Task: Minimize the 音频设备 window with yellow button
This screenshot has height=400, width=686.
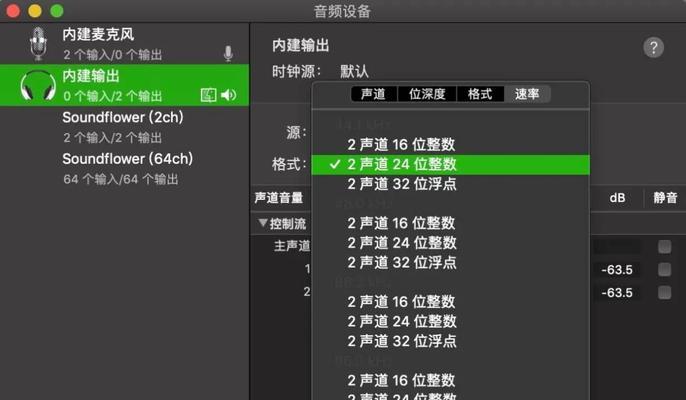Action: (35, 11)
